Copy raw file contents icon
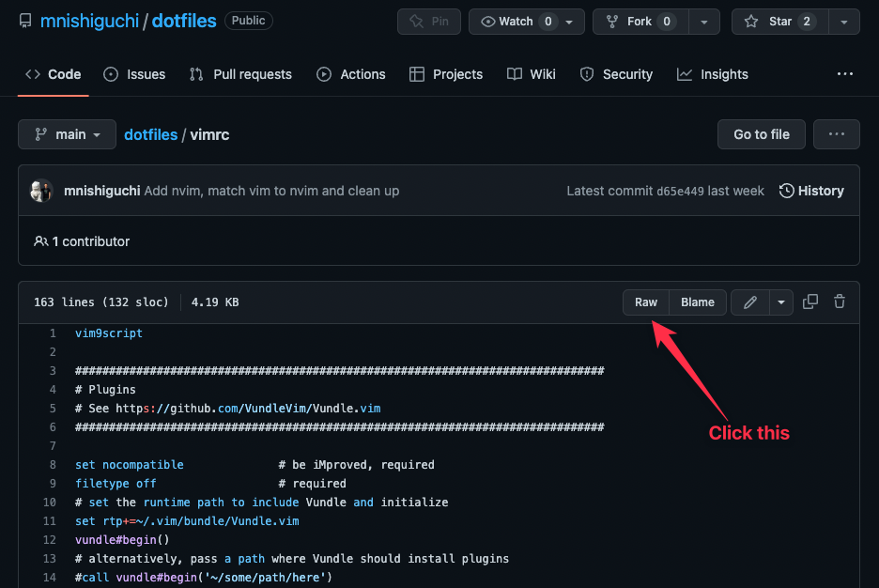 pos(810,302)
